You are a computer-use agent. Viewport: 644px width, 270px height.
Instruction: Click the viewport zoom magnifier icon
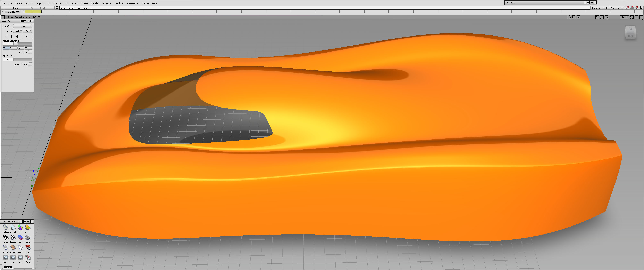(x=578, y=17)
